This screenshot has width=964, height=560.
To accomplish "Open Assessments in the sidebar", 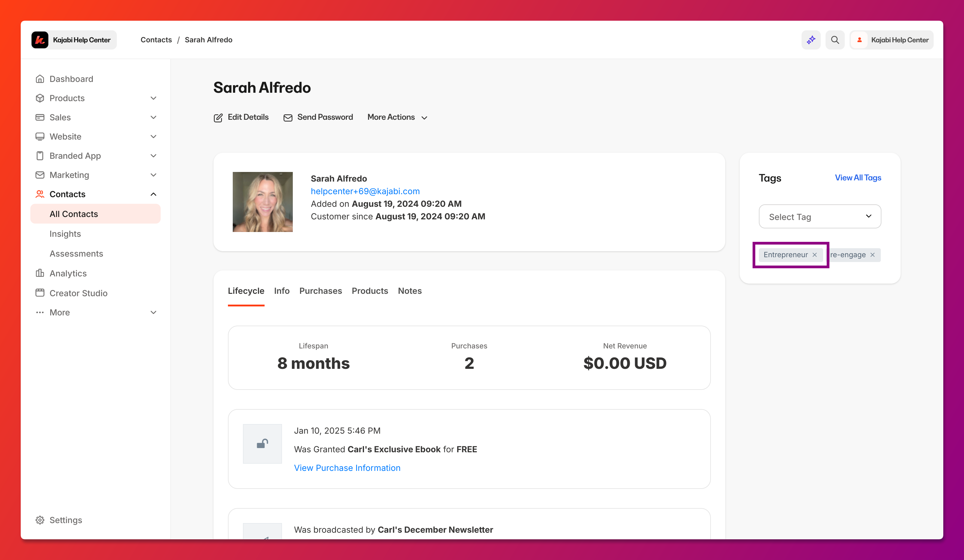I will pos(76,253).
